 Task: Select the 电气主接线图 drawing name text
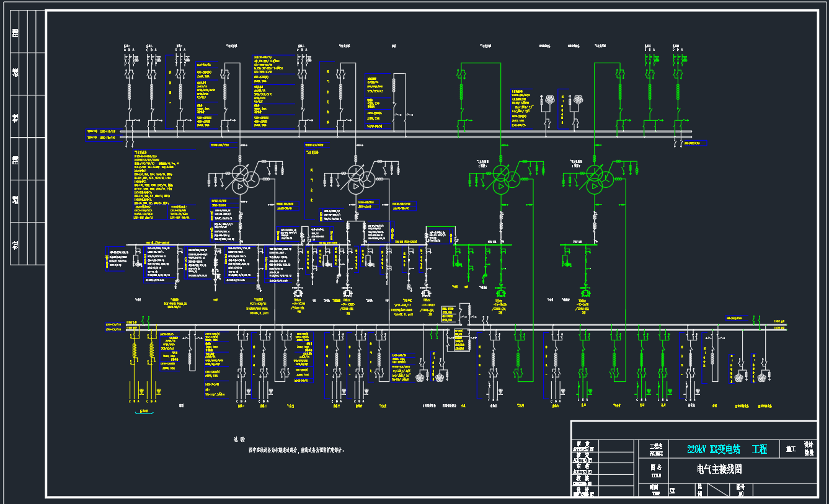tap(719, 469)
